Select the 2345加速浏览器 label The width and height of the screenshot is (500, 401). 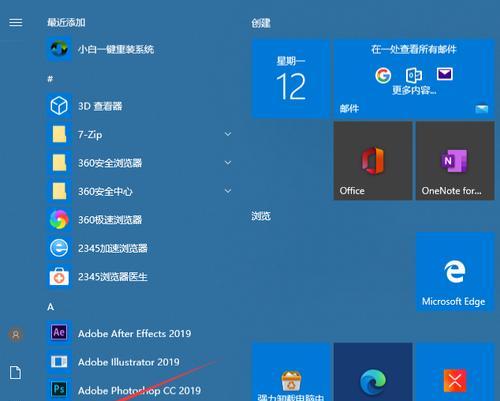[113, 248]
